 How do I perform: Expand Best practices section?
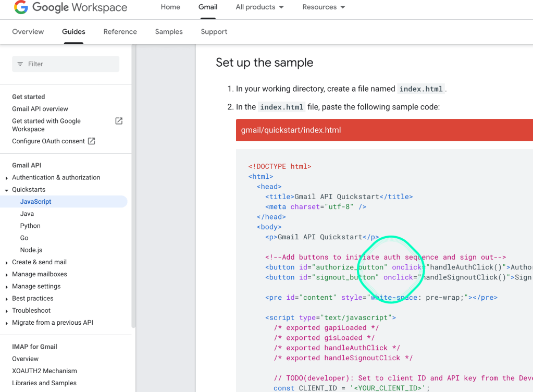[x=6, y=299]
